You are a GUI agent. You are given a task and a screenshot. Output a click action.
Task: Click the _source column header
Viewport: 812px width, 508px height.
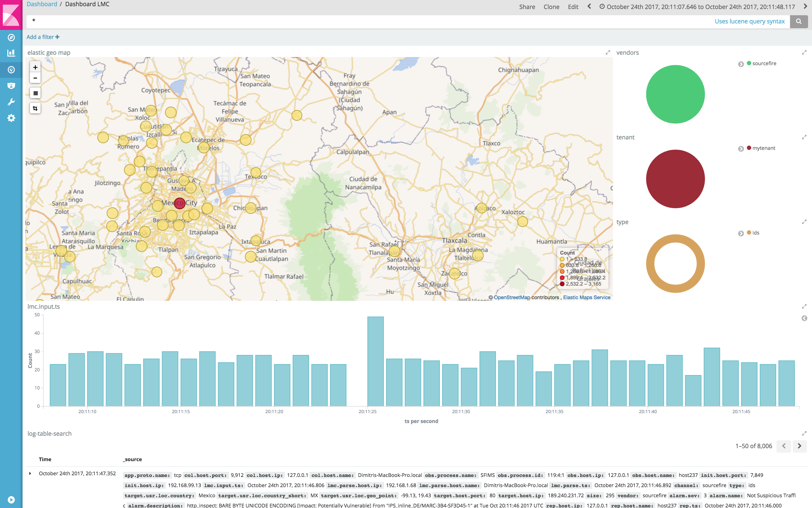(x=133, y=459)
